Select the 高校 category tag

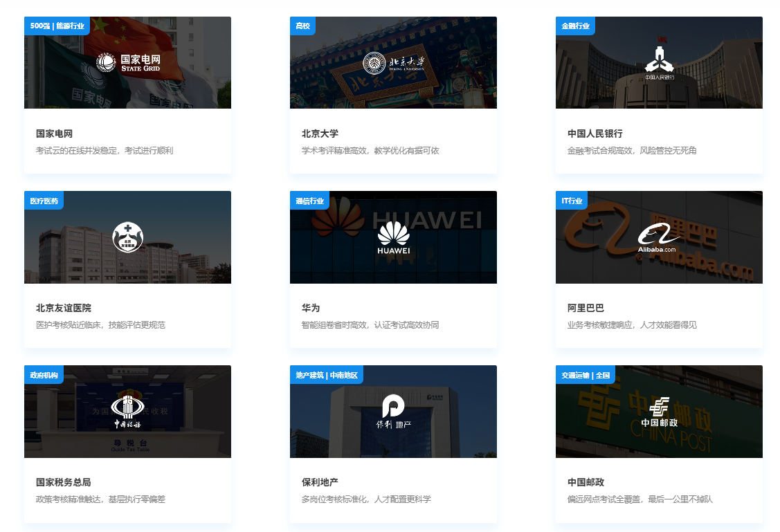[303, 26]
